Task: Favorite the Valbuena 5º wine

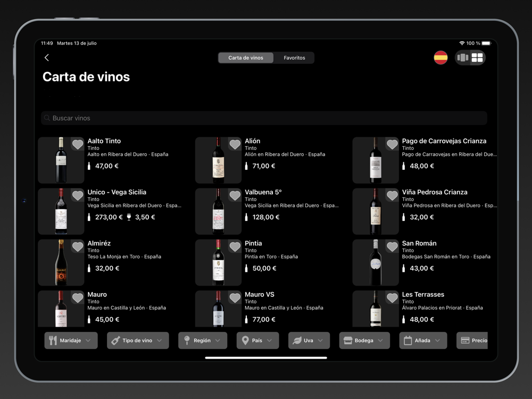Action: (235, 196)
